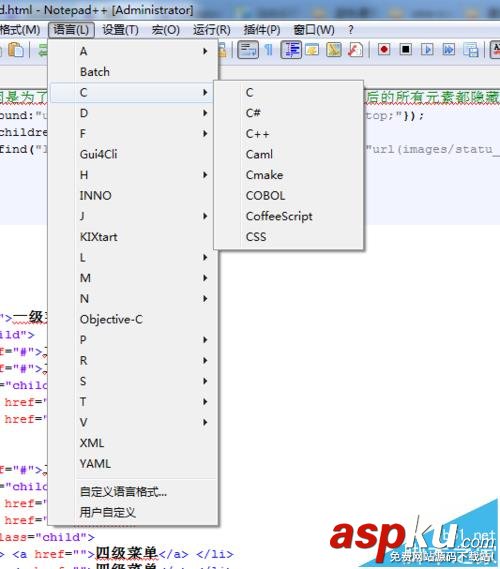Expand the V language submenu
The width and height of the screenshot is (500, 569).
[x=133, y=422]
